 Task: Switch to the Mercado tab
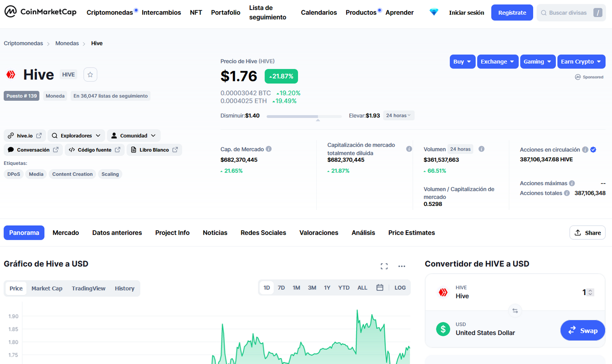[66, 233]
